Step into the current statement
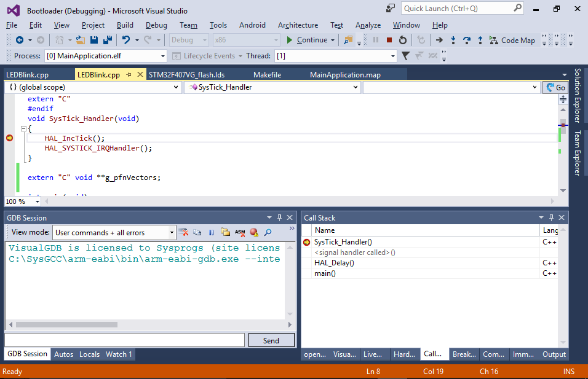Image resolution: width=588 pixels, height=379 pixels. [453, 40]
